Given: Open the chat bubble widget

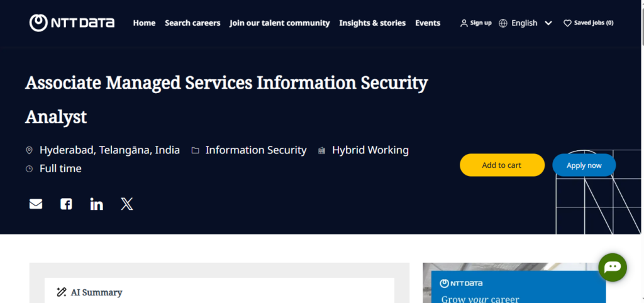Looking at the screenshot, I should [613, 267].
